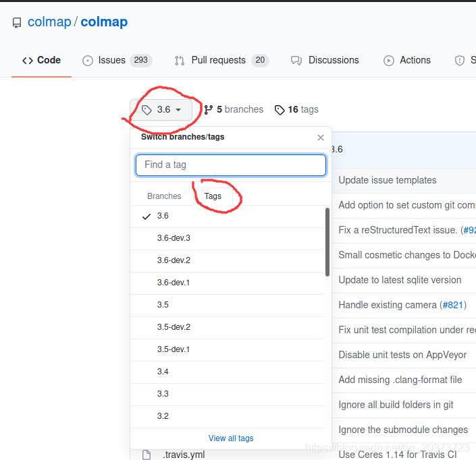
Task: Click the tag icon in 3.6 button
Action: coord(147,110)
